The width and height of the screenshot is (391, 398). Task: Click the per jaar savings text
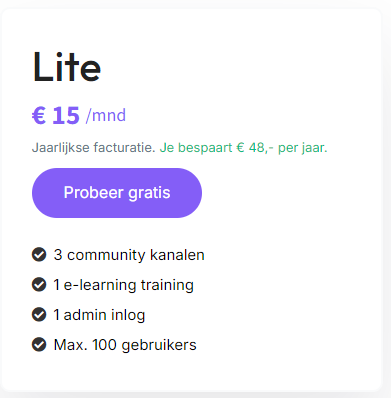(x=303, y=147)
